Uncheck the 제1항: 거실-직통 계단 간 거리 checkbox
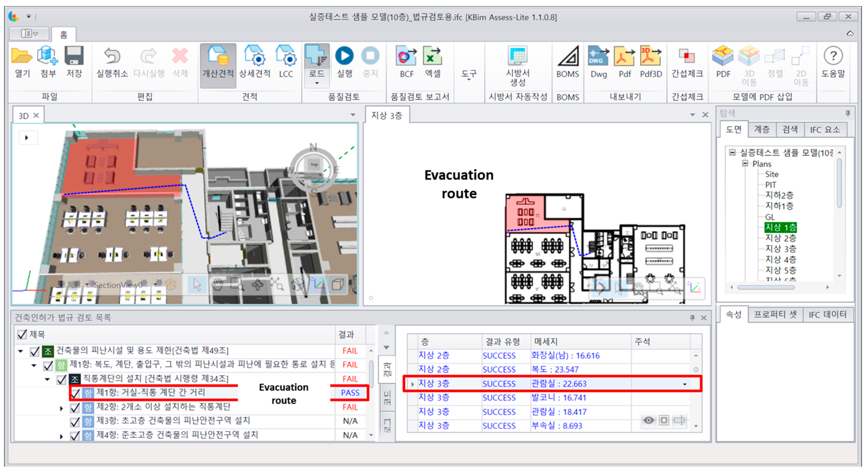Viewport: 868px width, 474px height. (76, 393)
